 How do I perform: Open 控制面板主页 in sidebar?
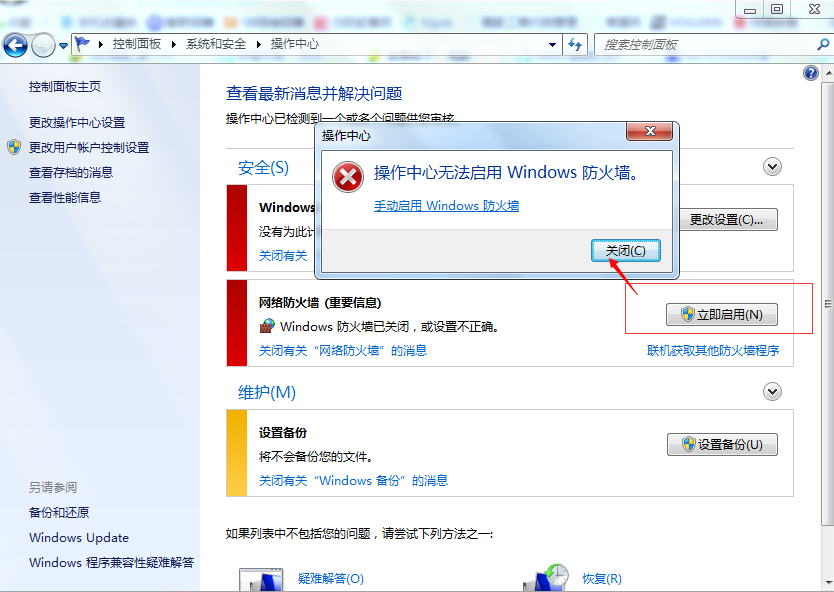point(65,87)
